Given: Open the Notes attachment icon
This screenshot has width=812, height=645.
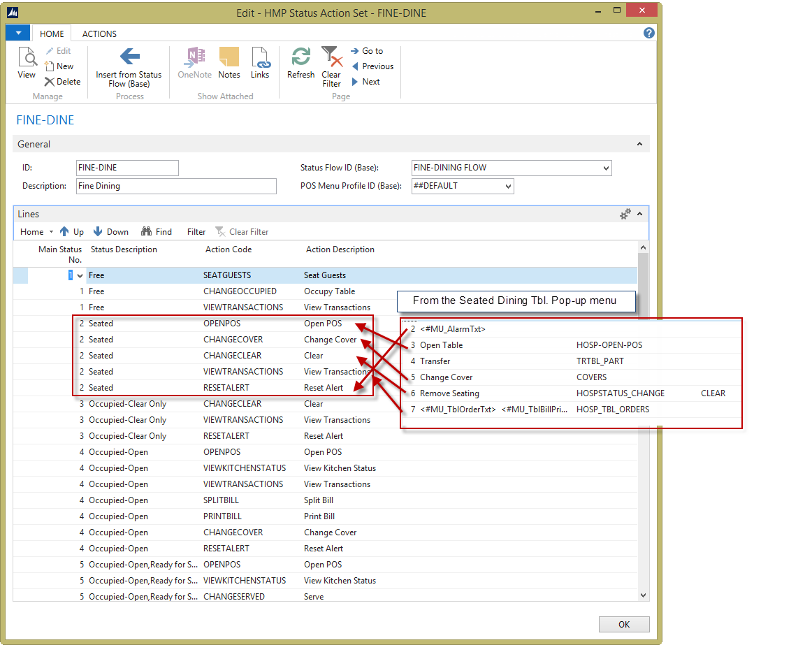Looking at the screenshot, I should 229,57.
